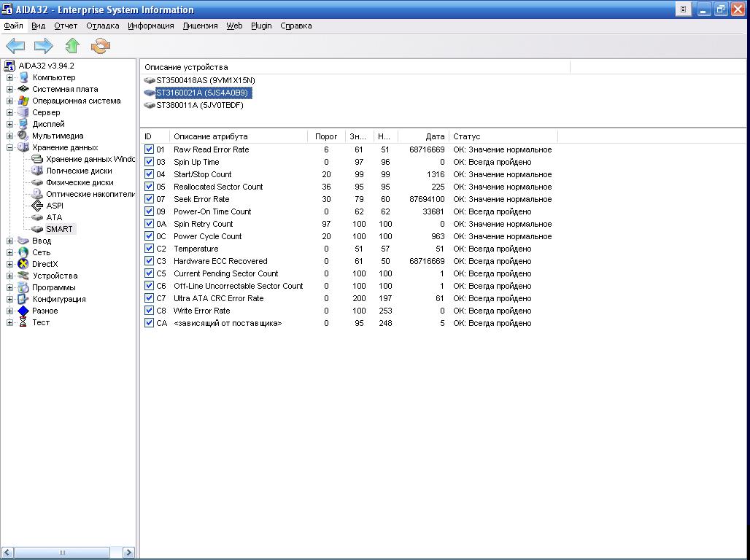Click the Компьютер tree icon
The width and height of the screenshot is (750, 560).
[23, 77]
